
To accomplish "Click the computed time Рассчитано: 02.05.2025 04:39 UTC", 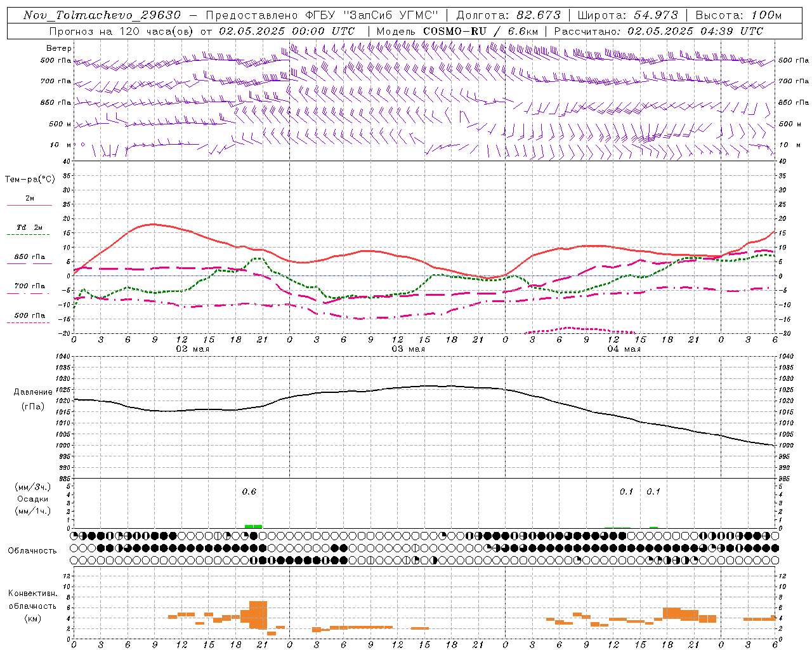I will pos(658,31).
